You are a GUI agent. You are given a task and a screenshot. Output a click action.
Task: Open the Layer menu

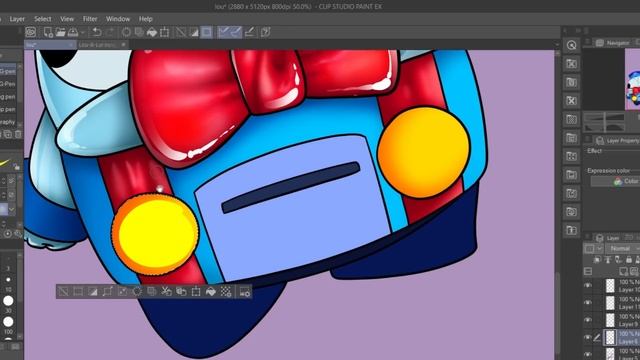(17, 19)
